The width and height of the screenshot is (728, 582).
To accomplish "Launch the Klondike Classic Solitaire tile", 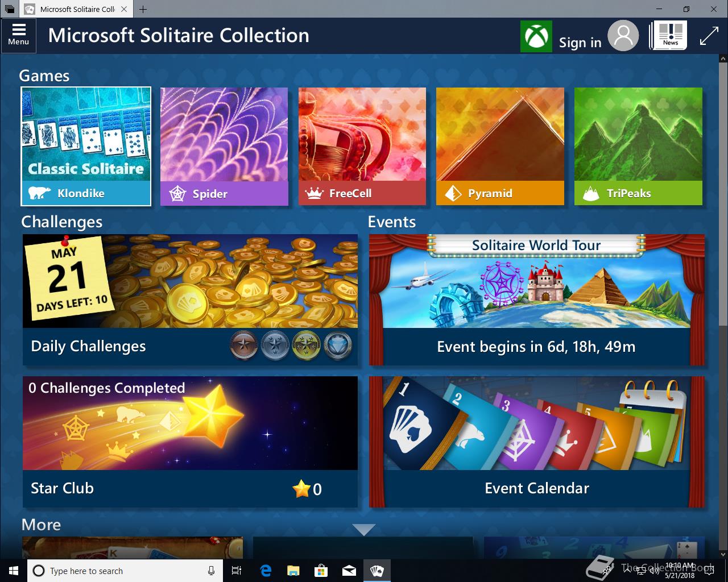I will point(86,146).
